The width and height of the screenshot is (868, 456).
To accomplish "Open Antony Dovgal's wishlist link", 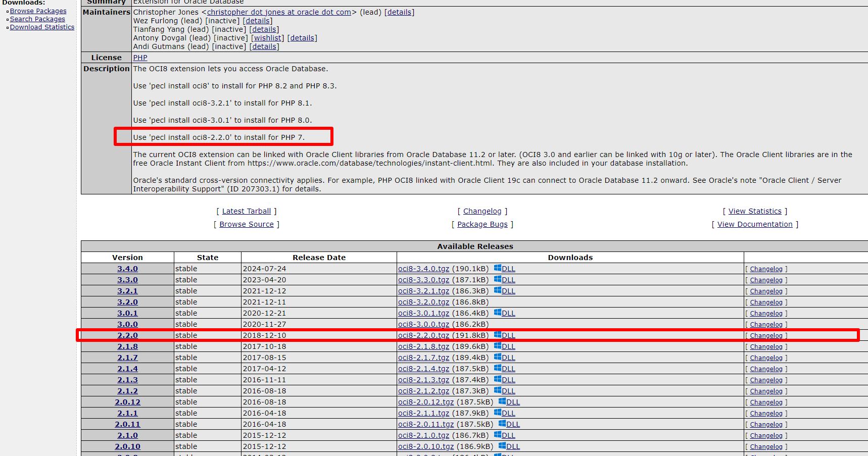I will [268, 38].
